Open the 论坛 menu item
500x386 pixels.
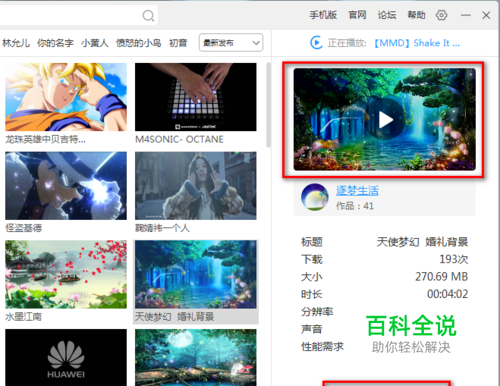(387, 15)
